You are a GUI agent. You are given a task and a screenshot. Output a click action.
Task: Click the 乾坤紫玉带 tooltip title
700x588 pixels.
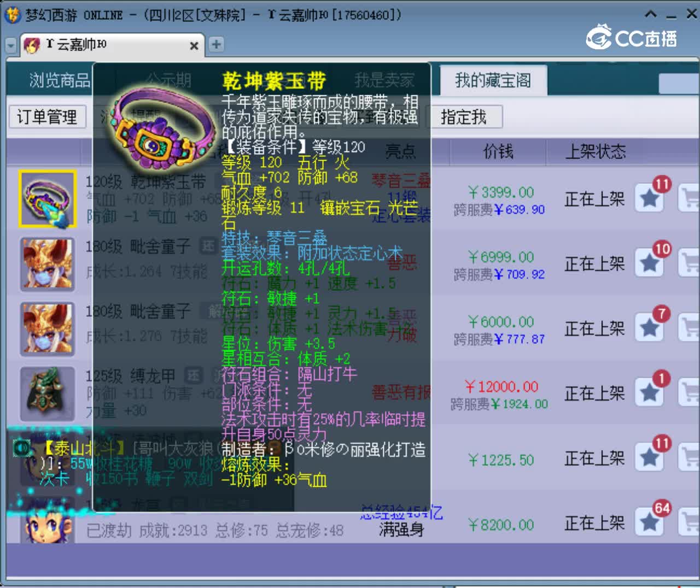274,81
